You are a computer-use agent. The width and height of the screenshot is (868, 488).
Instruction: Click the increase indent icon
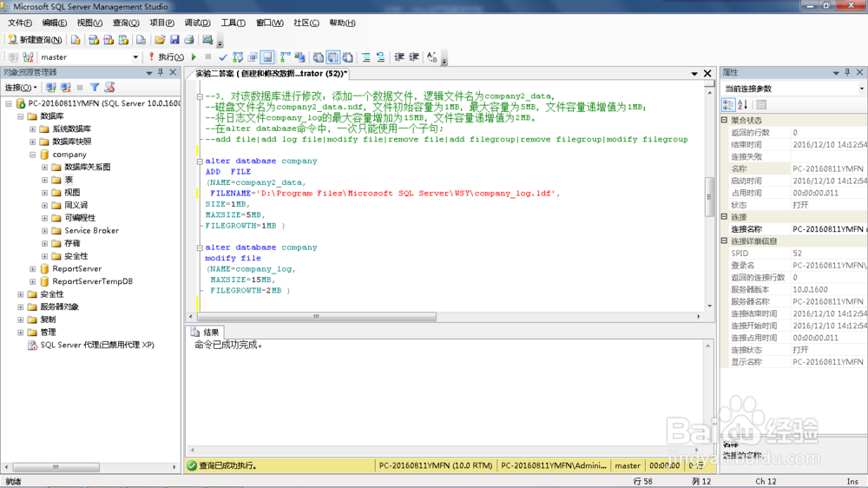414,57
